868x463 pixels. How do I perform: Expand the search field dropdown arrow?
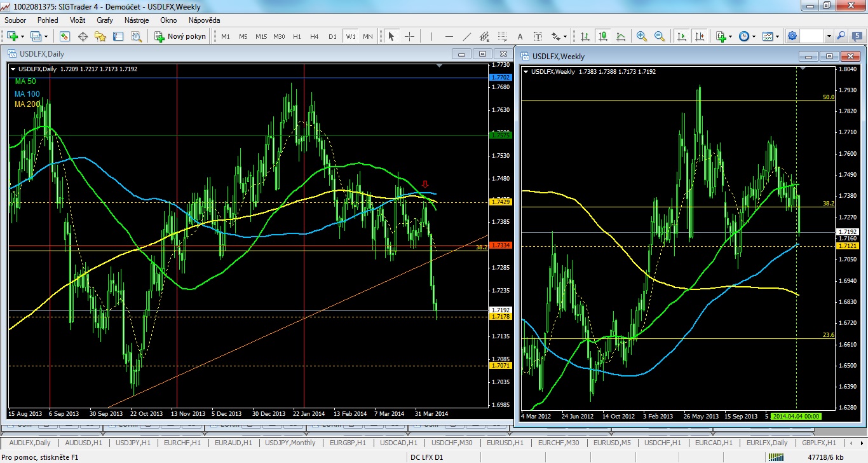[x=829, y=36]
